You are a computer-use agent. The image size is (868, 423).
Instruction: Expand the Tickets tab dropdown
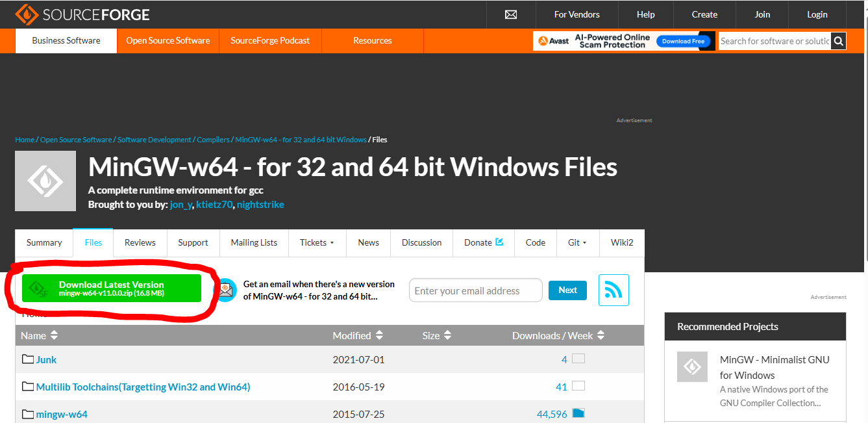317,242
